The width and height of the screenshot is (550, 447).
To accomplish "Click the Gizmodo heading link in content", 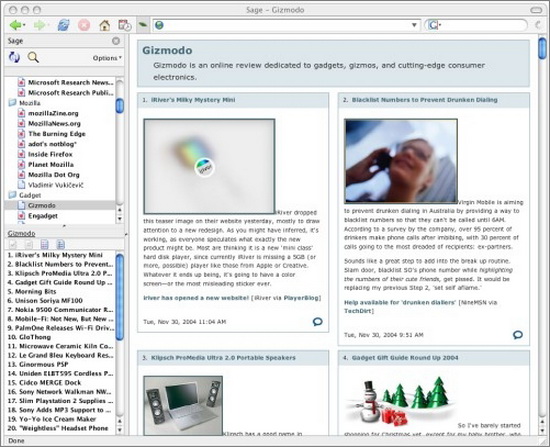I will 167,51.
